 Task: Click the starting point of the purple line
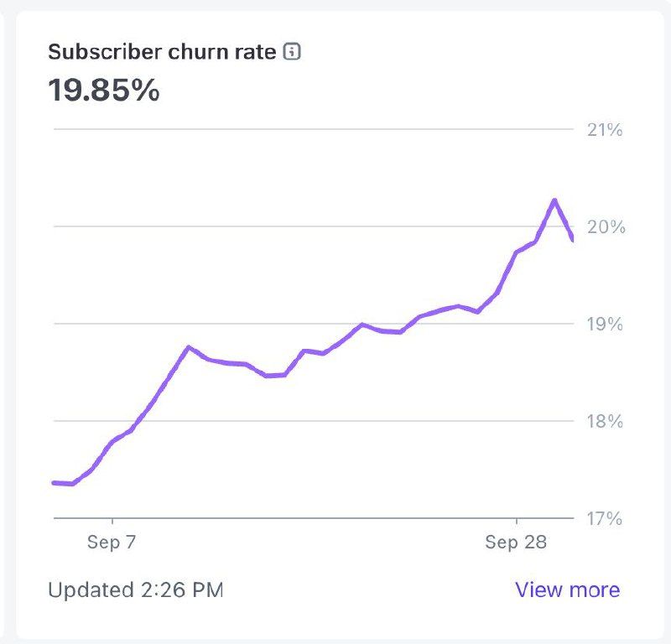pyautogui.click(x=54, y=482)
